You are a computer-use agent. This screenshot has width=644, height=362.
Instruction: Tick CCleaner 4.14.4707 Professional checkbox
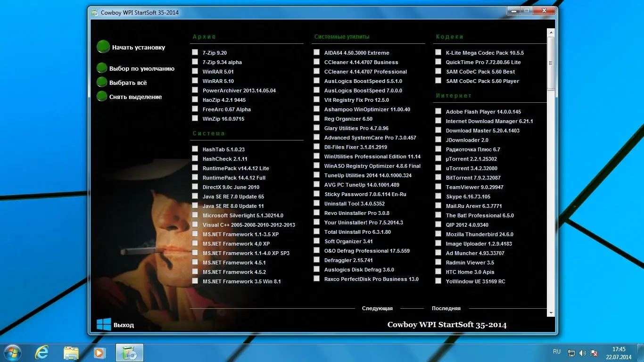317,71
